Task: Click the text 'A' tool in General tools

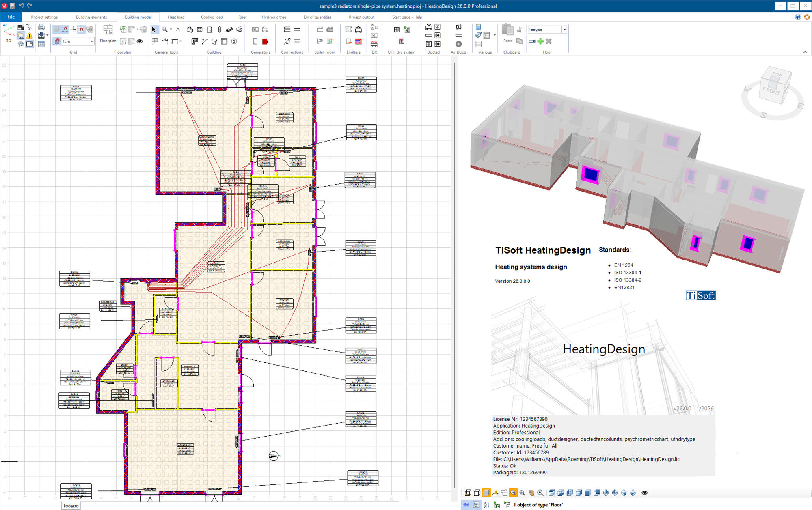Action: point(178,29)
